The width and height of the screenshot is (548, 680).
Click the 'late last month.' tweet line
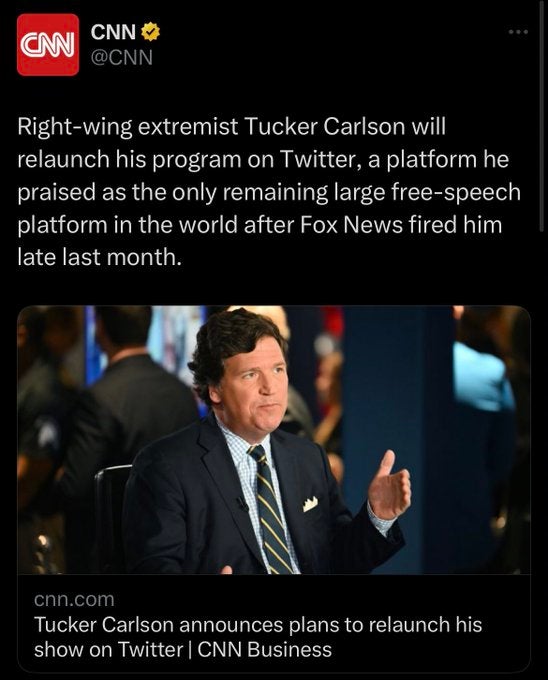click(x=98, y=257)
